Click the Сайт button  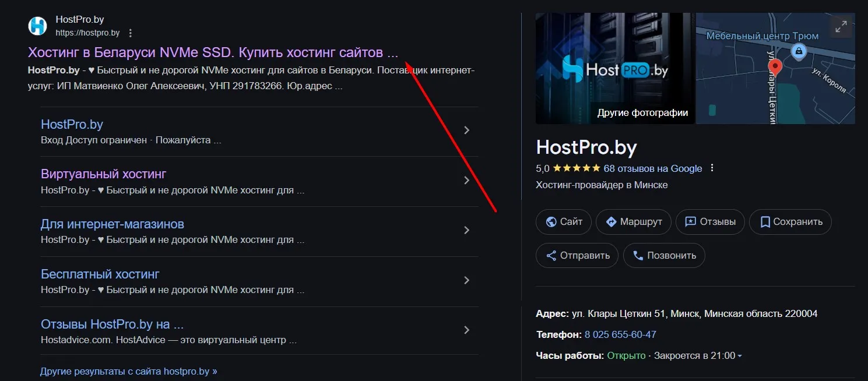(x=564, y=222)
